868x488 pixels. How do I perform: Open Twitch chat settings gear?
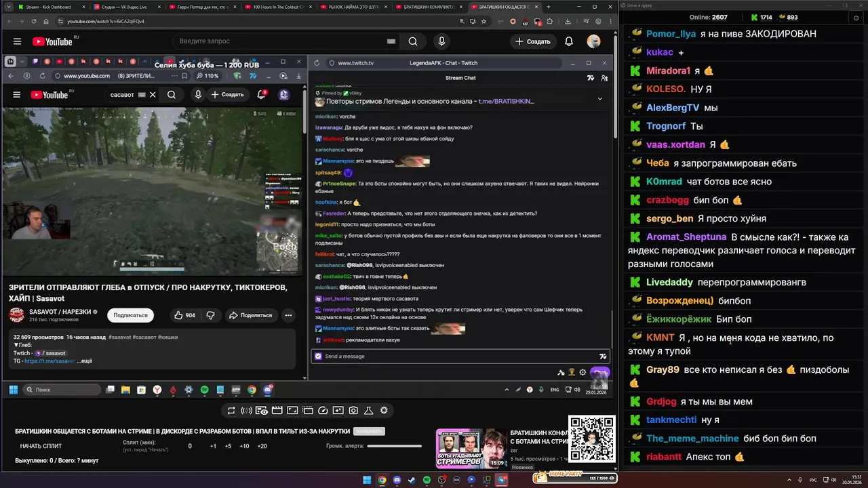(583, 372)
